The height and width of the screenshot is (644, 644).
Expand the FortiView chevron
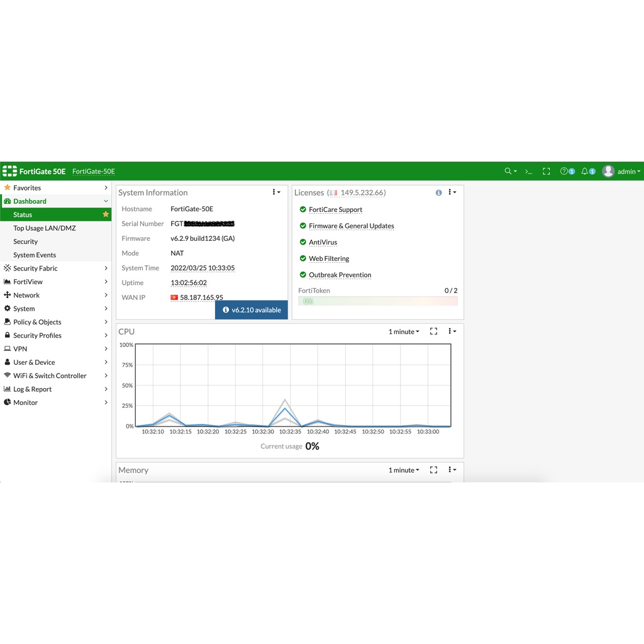click(x=106, y=282)
